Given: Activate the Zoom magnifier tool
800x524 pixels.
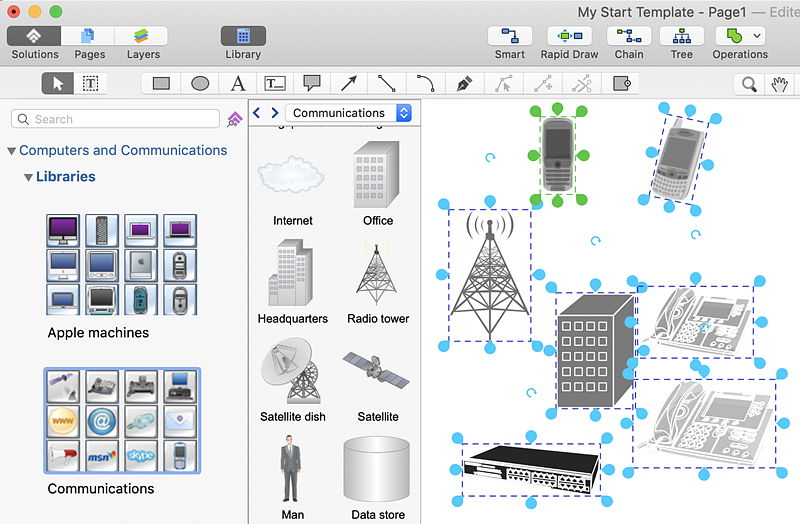Looking at the screenshot, I should tap(747, 84).
